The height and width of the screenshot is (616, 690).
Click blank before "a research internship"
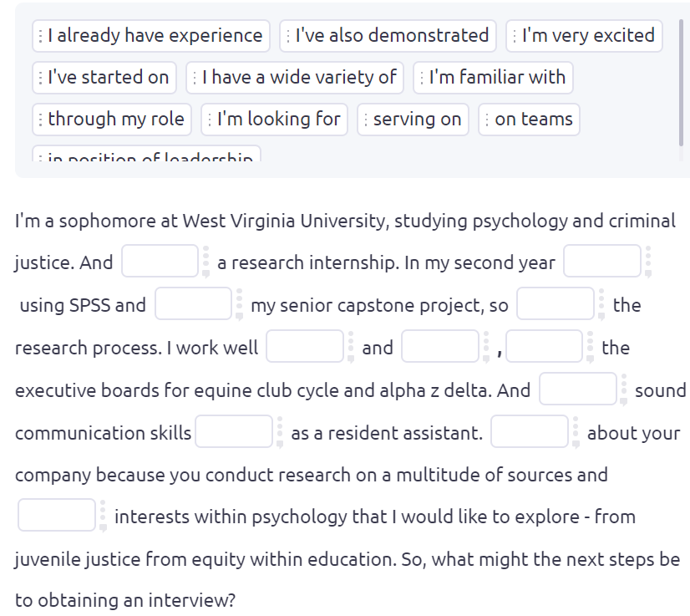[x=160, y=262]
